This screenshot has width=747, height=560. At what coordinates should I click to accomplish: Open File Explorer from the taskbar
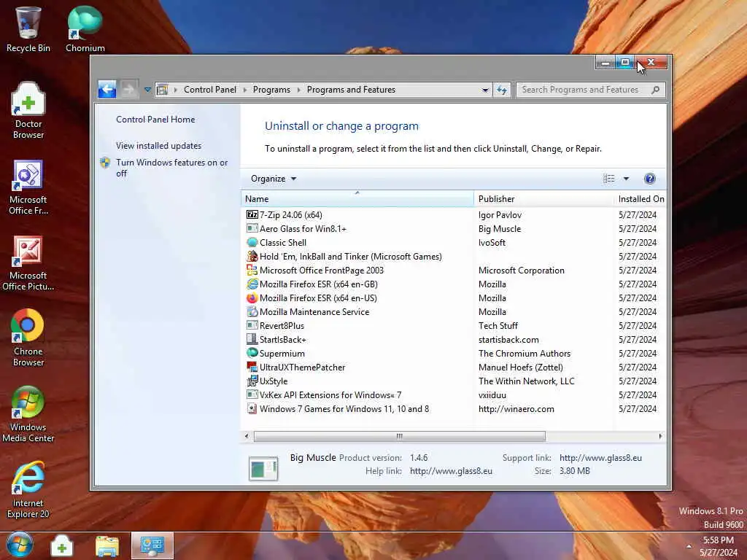click(107, 545)
